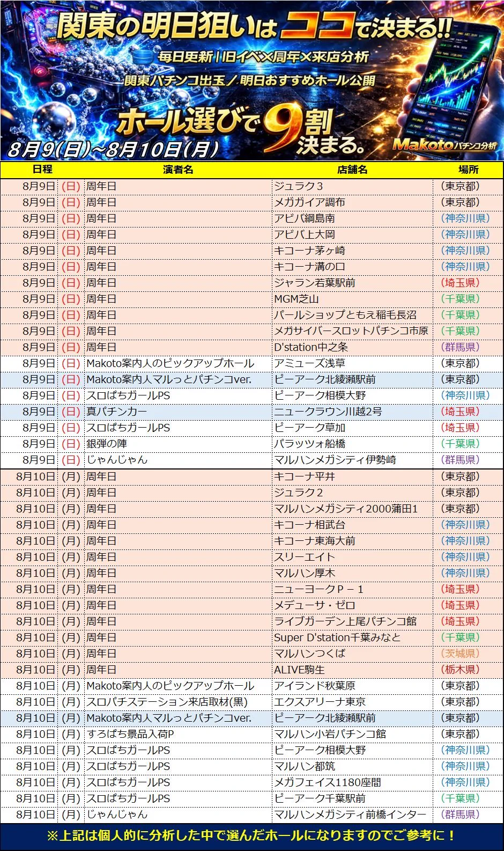Select store name ジュラク3
This screenshot has width=504, height=851.
point(299,186)
